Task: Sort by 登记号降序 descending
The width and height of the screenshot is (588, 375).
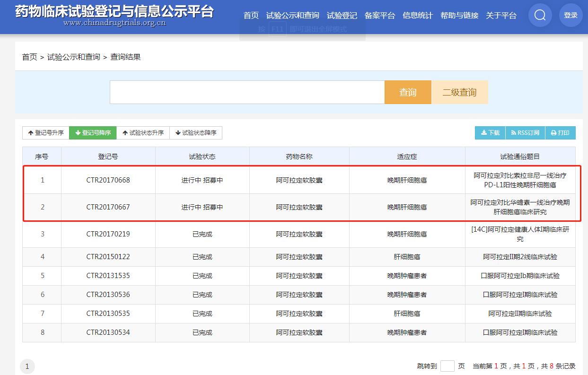Action: (93, 133)
